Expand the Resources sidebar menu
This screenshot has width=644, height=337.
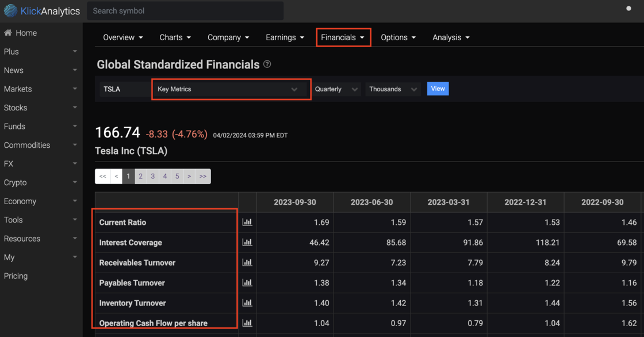tap(40, 238)
